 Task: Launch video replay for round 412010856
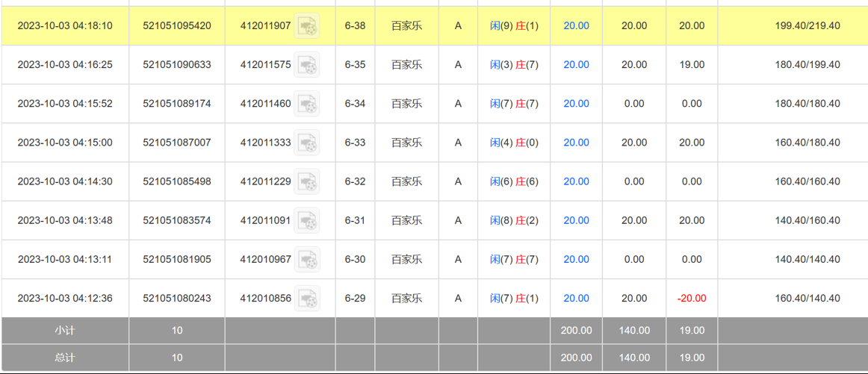pos(307,298)
